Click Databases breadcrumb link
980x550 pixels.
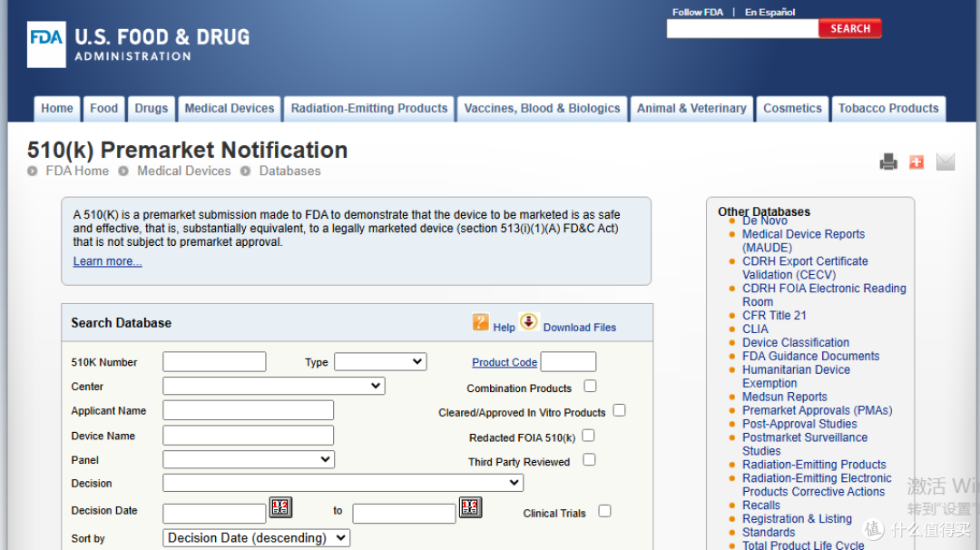coord(290,172)
